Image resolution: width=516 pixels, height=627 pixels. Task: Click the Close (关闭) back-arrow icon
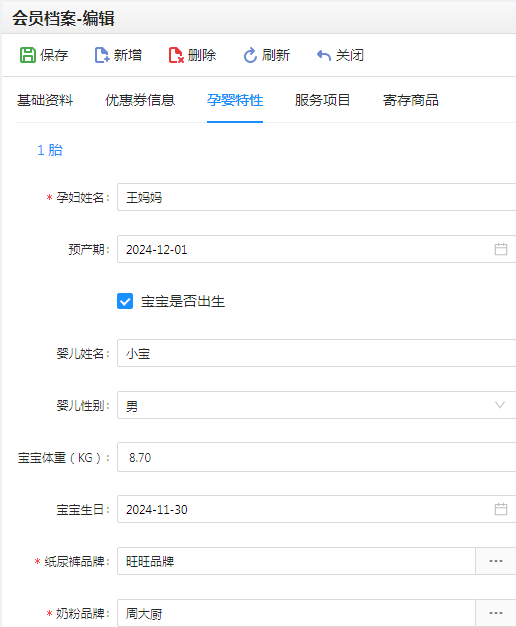coord(324,55)
